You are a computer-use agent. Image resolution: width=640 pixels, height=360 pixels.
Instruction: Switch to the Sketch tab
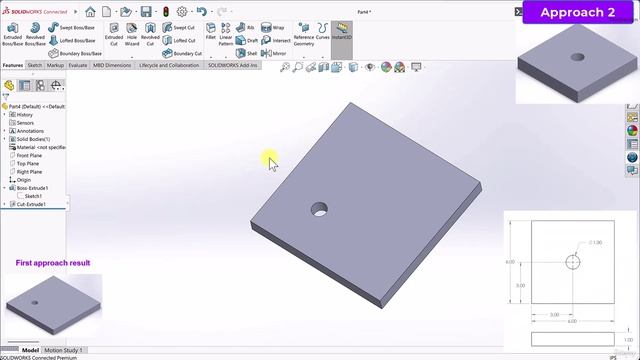click(x=35, y=65)
